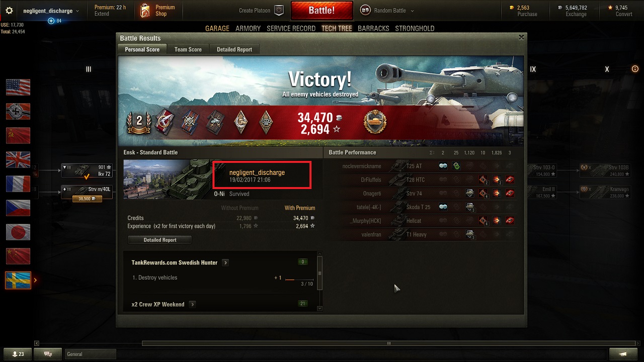Expand the Random Battle mode dropdown
The image size is (644, 362).
[x=412, y=11]
